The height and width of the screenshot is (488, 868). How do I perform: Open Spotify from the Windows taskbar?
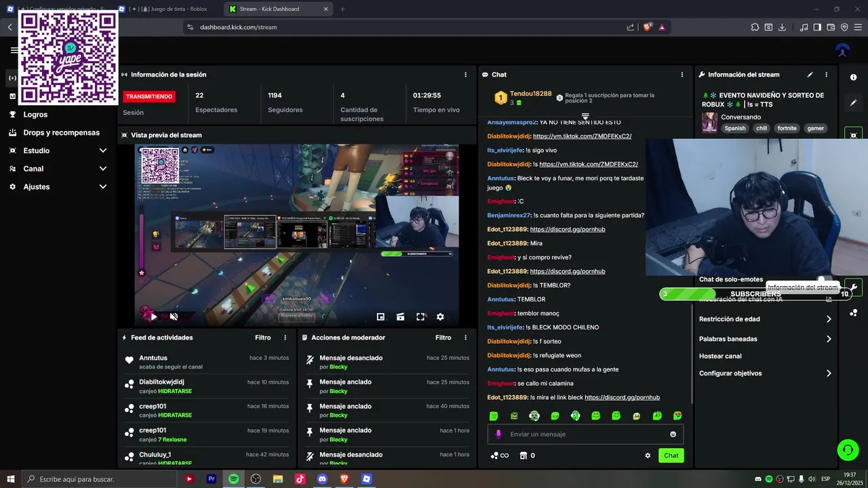point(233,479)
